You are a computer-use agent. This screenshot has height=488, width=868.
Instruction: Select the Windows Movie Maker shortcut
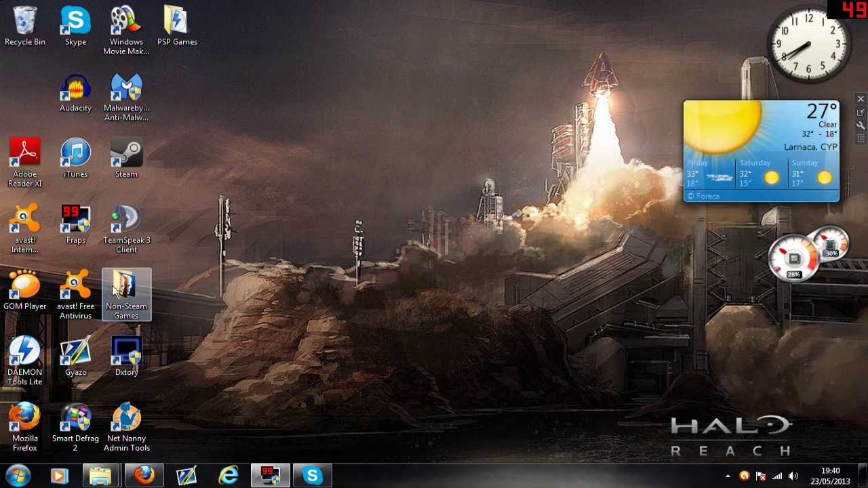tap(126, 31)
